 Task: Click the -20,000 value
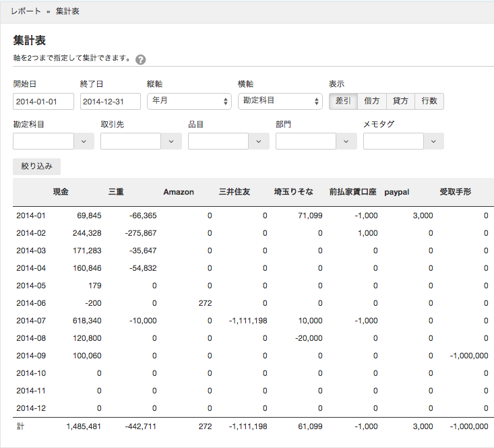click(309, 338)
